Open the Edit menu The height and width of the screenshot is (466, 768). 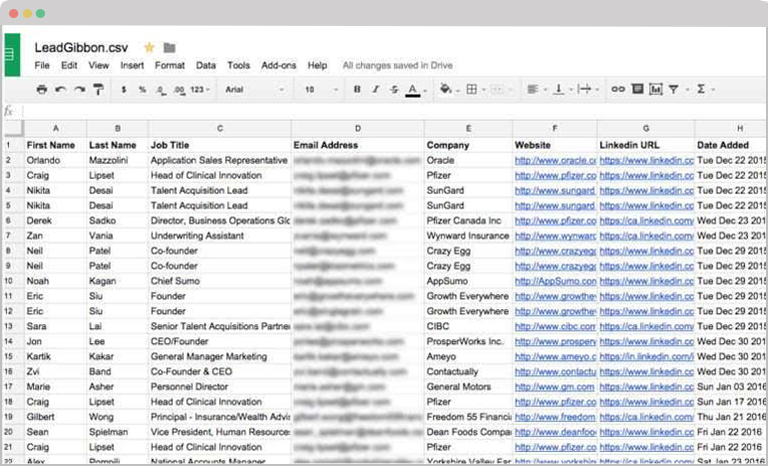click(x=69, y=65)
